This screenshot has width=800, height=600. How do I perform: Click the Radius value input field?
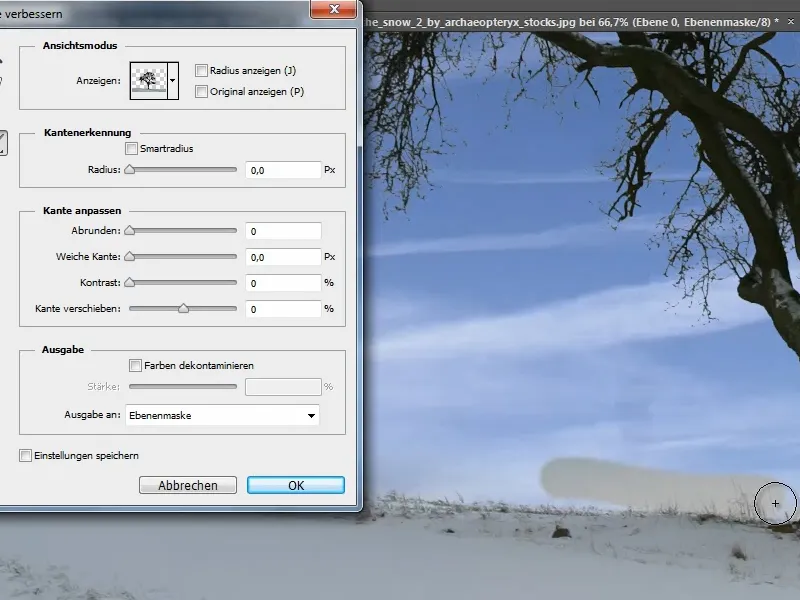283,170
